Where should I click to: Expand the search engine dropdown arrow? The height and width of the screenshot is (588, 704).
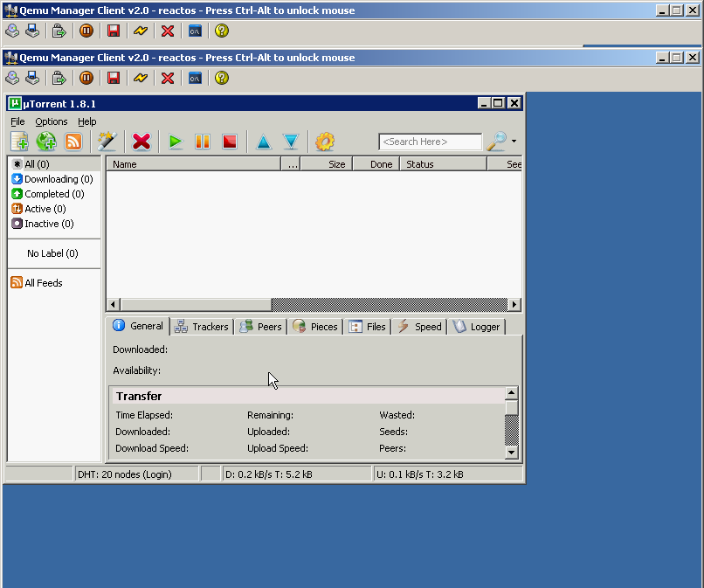click(x=514, y=142)
